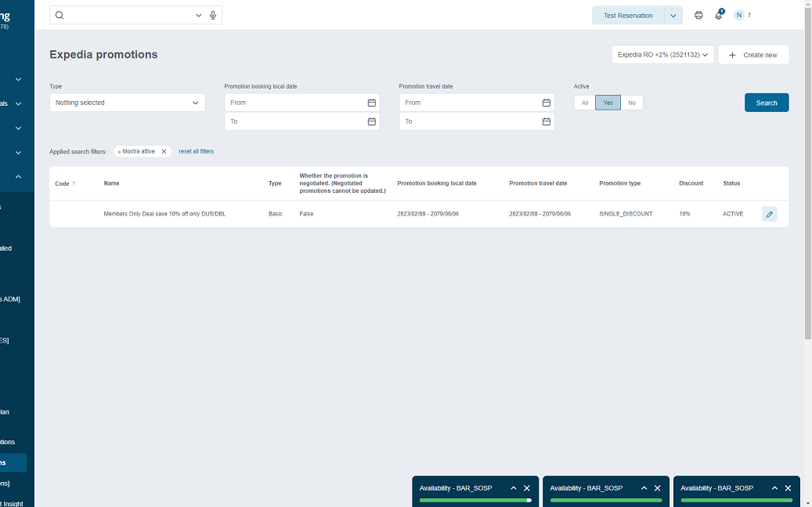Click second Availability panel progress bar
This screenshot has height=507, width=812.
click(x=606, y=500)
